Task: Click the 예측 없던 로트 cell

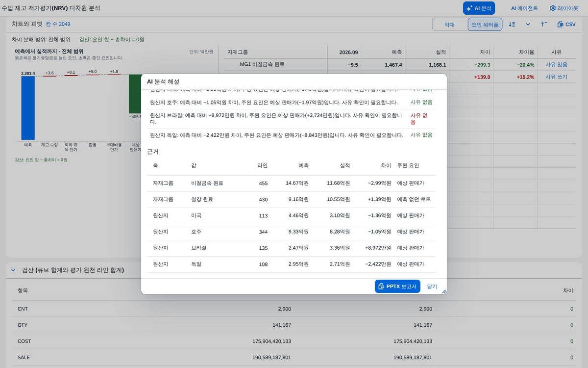Action: [414, 199]
